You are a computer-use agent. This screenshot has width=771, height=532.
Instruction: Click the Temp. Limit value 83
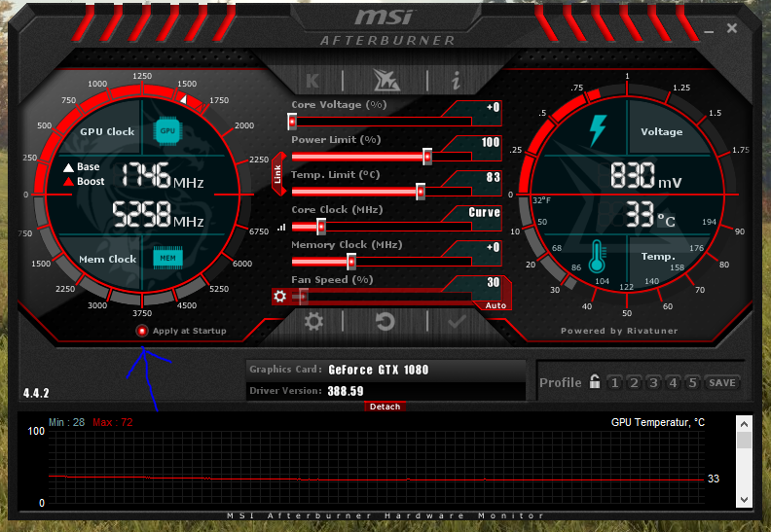494,177
